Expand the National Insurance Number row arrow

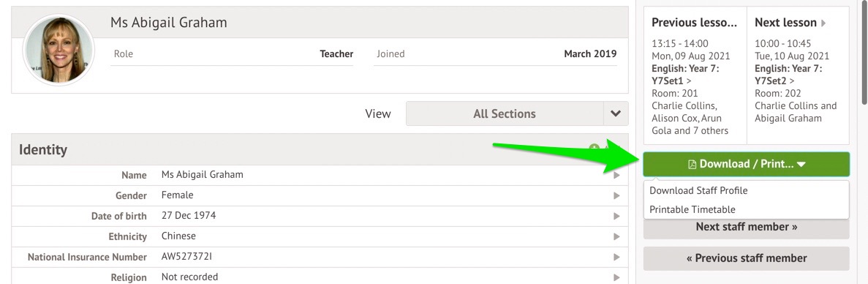click(616, 257)
